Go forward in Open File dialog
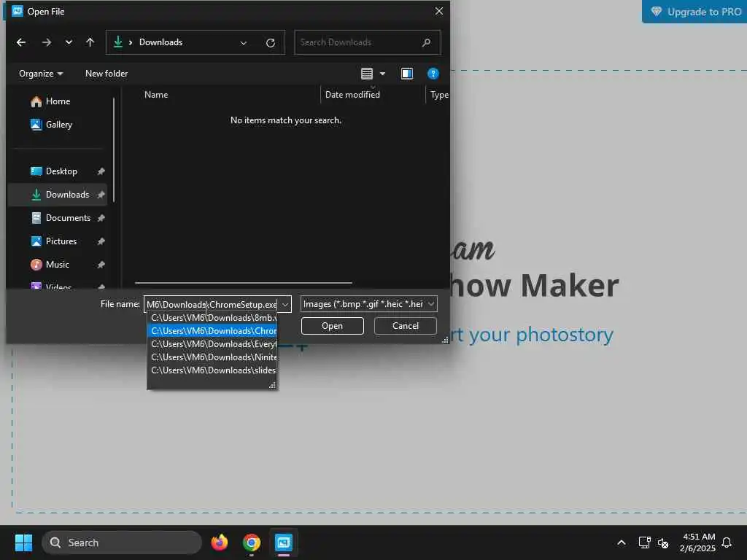This screenshot has width=747, height=560. click(46, 42)
